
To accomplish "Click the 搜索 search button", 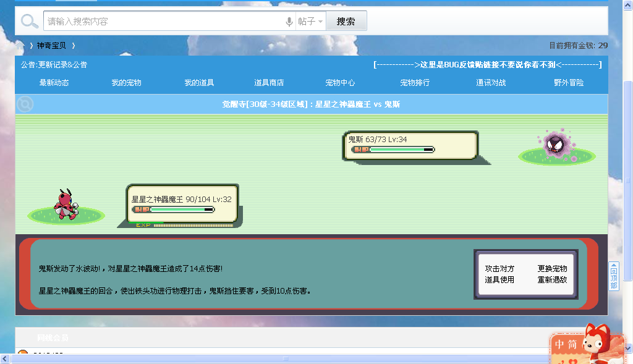I will (x=346, y=21).
